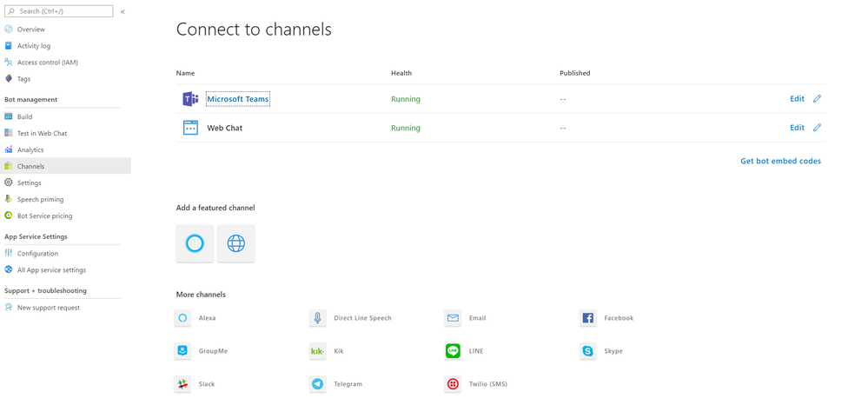Click Edit for Web Chat
868x405 pixels.
click(x=797, y=128)
